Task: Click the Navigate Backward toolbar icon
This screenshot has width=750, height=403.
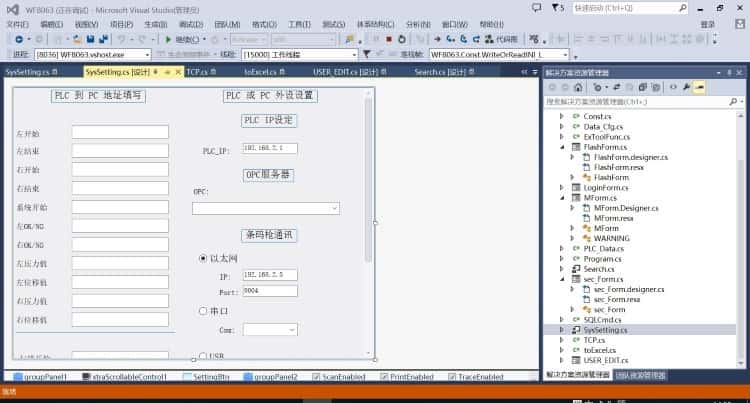Action: coord(19,39)
